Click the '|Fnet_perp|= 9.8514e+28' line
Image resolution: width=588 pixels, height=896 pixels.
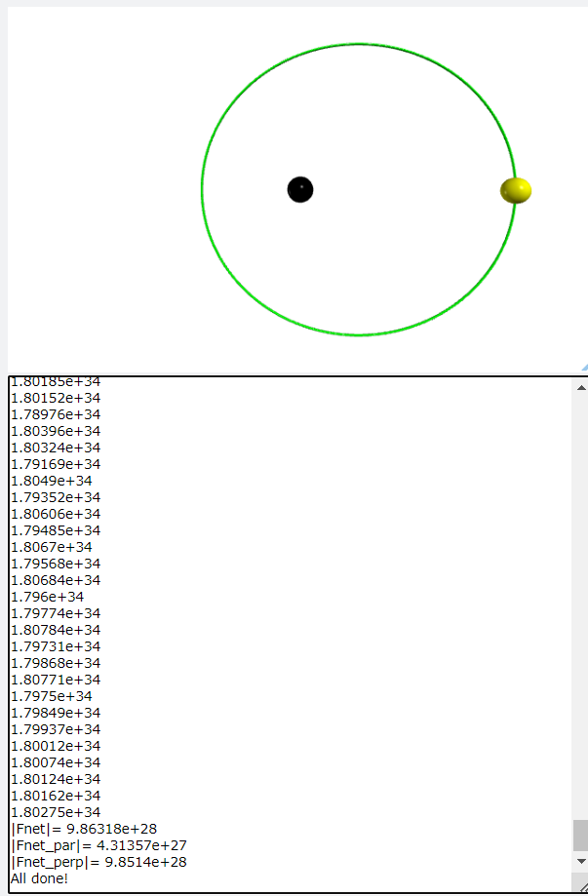coord(98,862)
